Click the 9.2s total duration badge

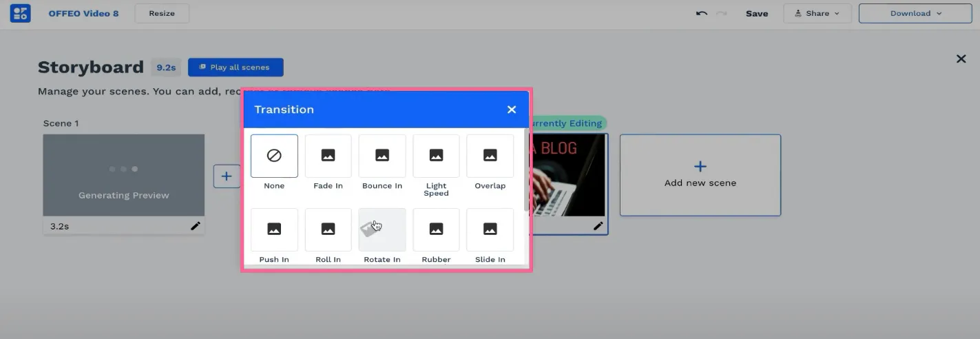pos(166,67)
